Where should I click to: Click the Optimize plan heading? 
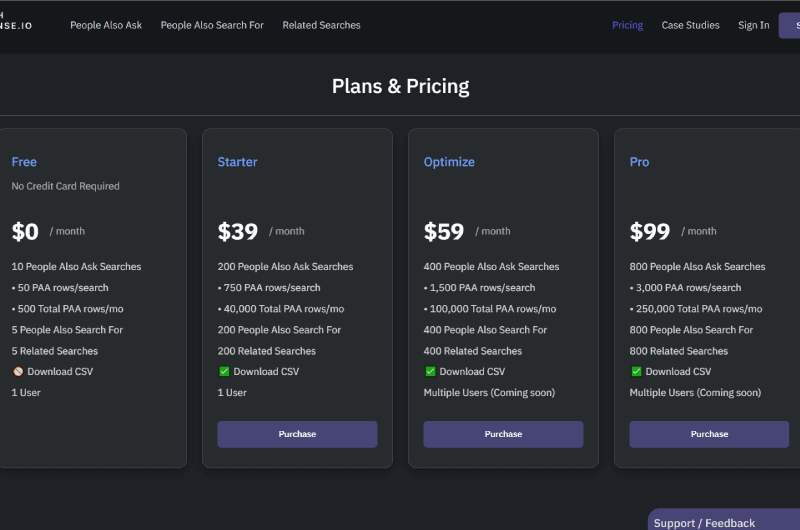(x=449, y=162)
